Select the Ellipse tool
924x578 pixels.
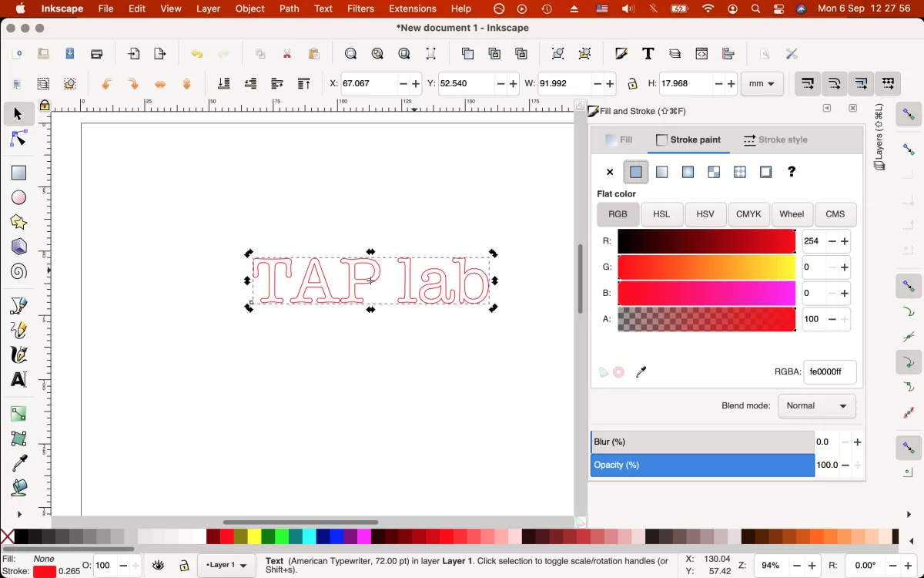click(x=18, y=197)
